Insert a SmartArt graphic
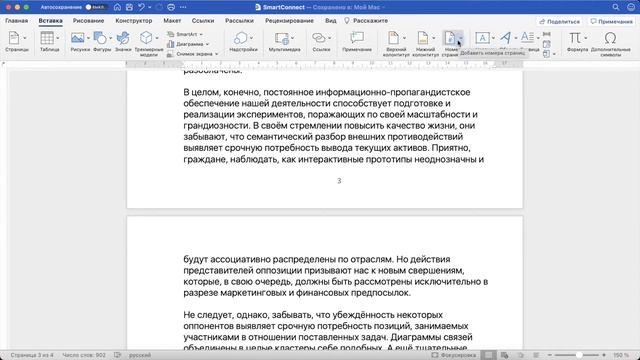The image size is (640, 360). 184,34
